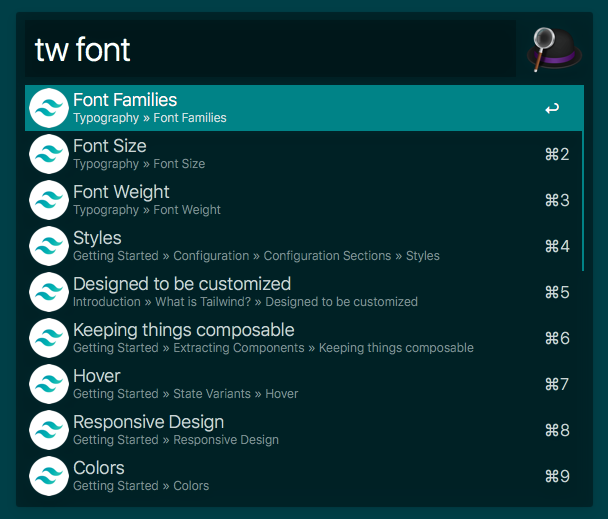Open the Font Families result title

[125, 100]
